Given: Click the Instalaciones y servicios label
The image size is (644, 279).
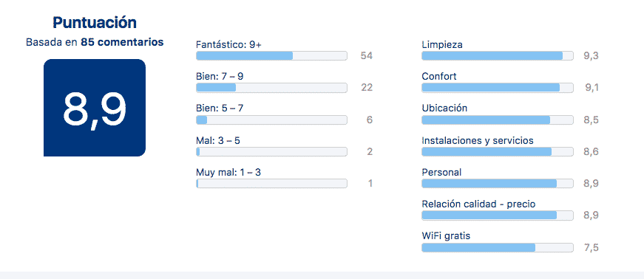Looking at the screenshot, I should pos(478,141).
